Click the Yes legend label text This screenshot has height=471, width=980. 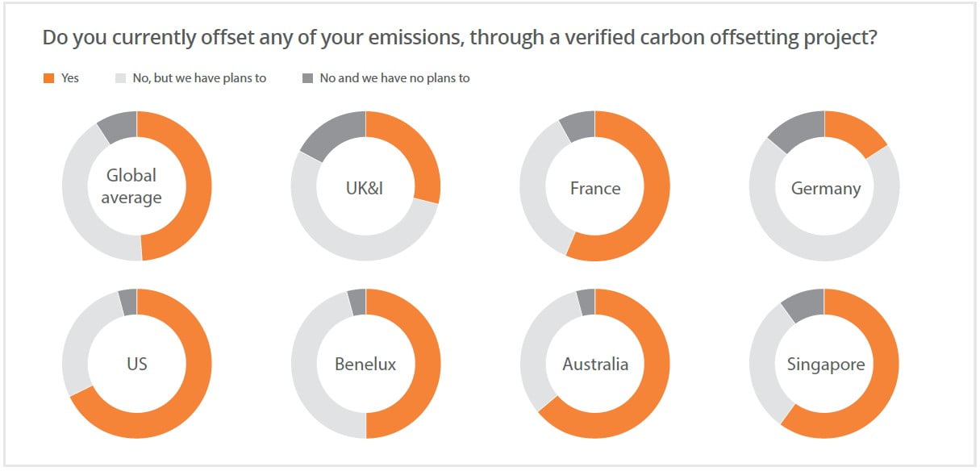(x=70, y=78)
